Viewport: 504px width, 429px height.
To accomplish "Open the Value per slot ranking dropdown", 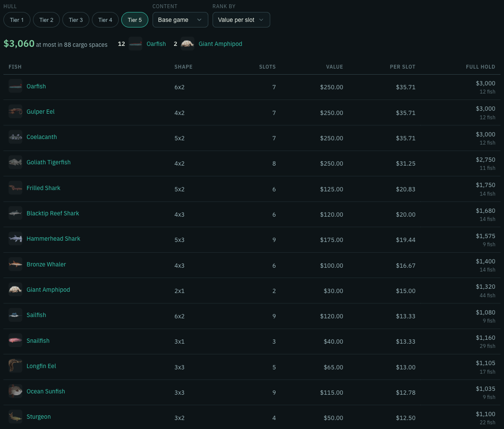I will point(241,20).
